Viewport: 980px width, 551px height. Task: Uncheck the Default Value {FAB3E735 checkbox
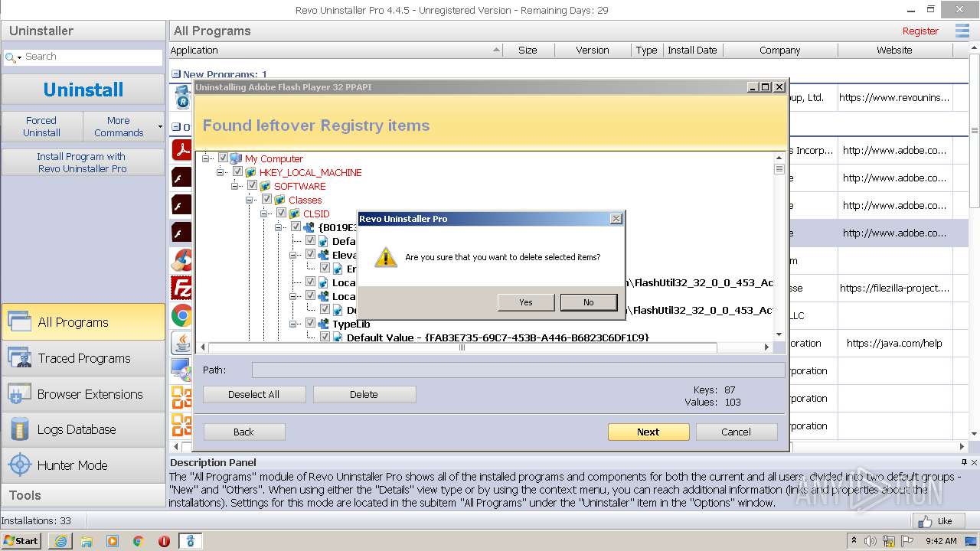point(325,337)
